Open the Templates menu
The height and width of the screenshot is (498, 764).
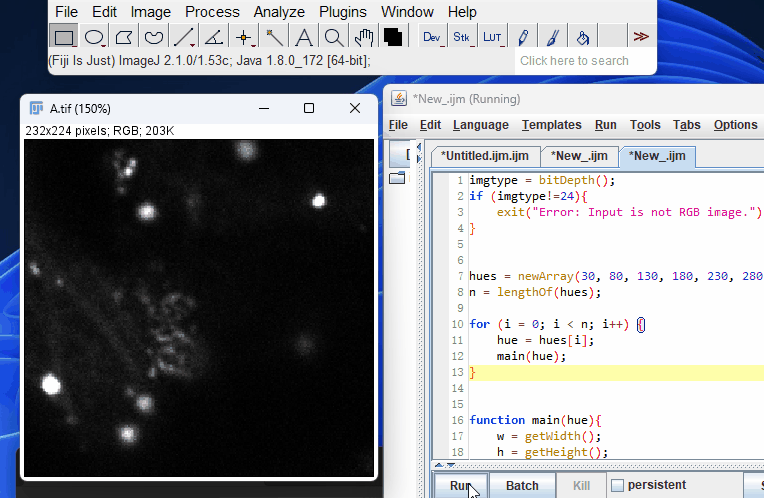(552, 125)
